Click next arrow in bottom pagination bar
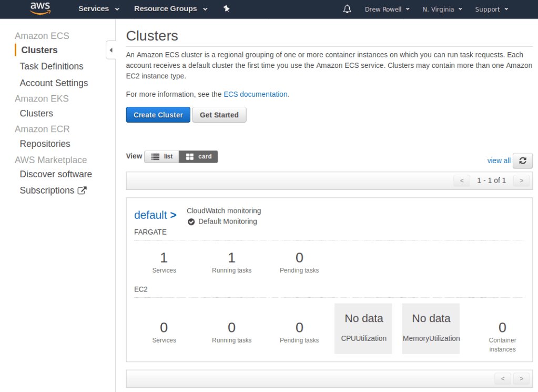Screen dimensions: 538x392 point(521,378)
